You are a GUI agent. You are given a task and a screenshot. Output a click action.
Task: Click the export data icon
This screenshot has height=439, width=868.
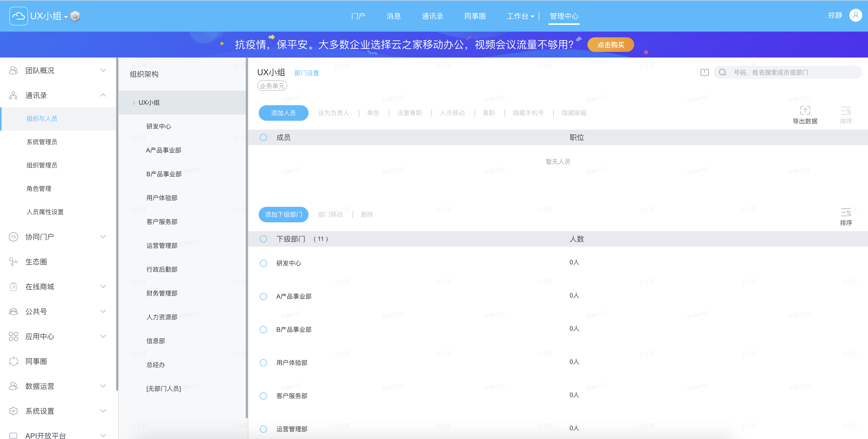coord(805,110)
